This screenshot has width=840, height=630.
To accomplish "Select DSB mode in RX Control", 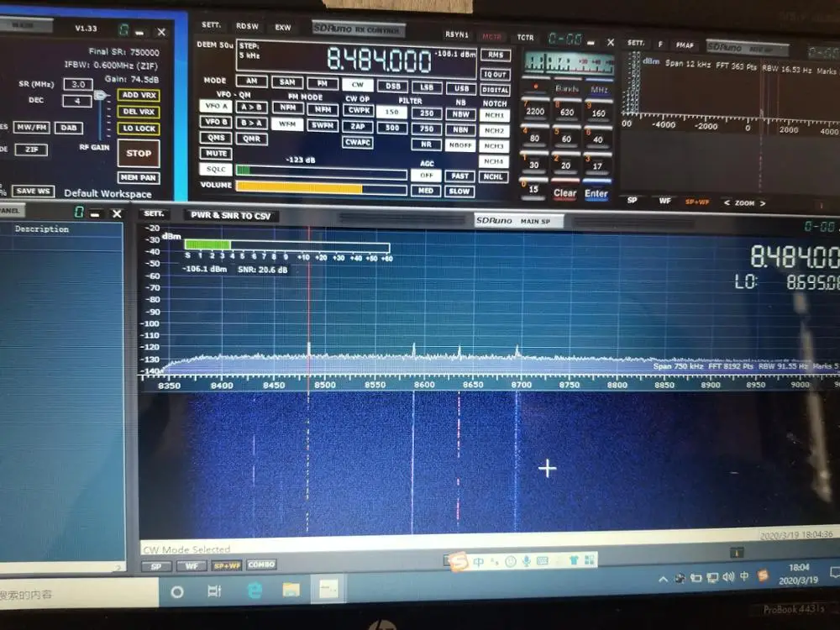I will pos(392,86).
